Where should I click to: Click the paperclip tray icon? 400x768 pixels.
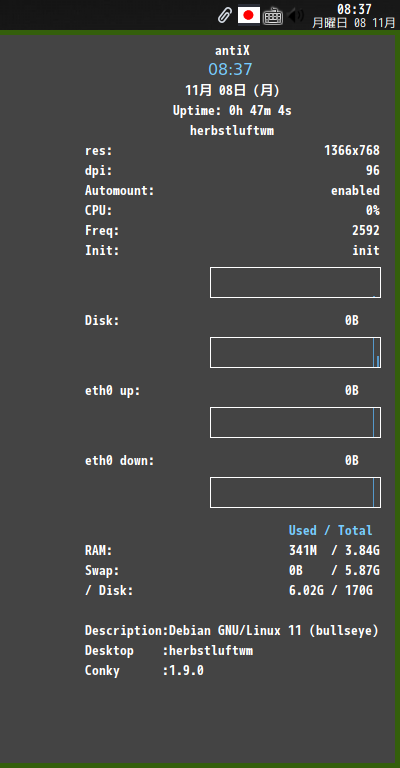[224, 15]
